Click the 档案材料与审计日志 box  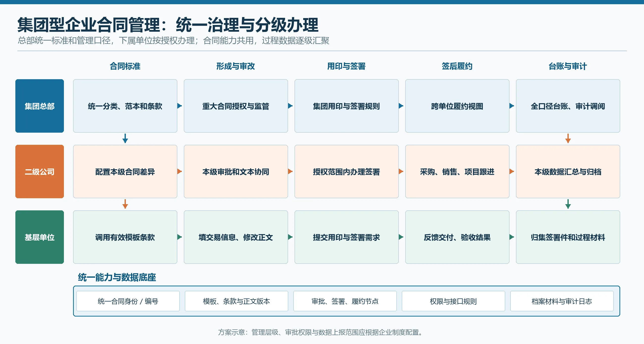[562, 301]
